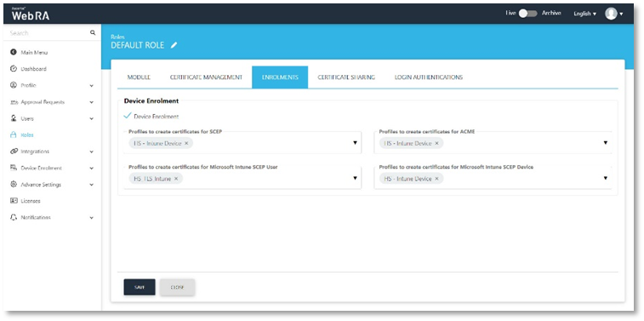
Task: Remove the Intune Device chip under ACME profiles
Action: pyautogui.click(x=436, y=143)
